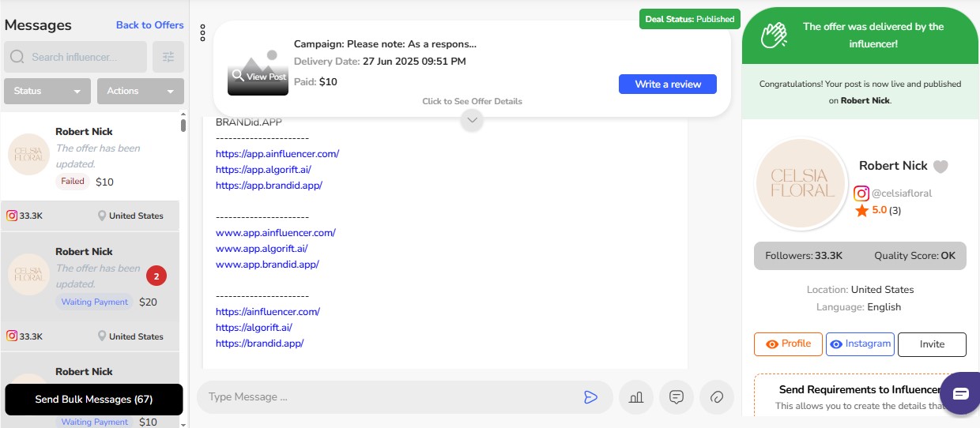Image resolution: width=980 pixels, height=428 pixels.
Task: Open link https://app.algorift.ai/
Action: 263,170
